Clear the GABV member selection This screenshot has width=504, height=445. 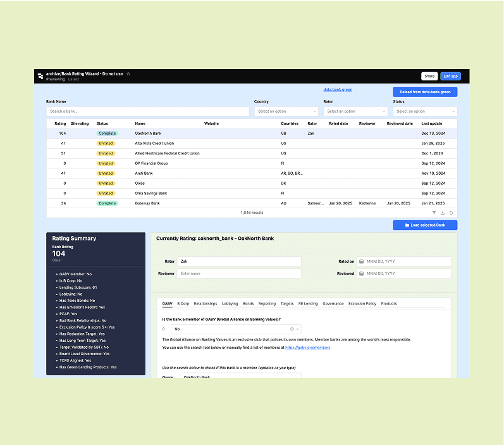coord(292,329)
